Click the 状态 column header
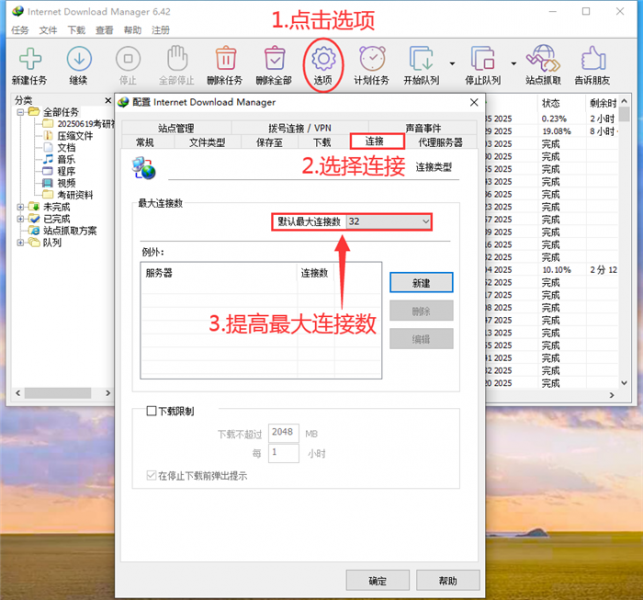 (x=561, y=103)
